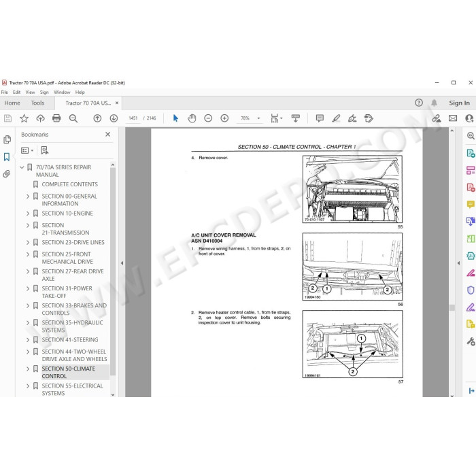Open the Edit menu

tap(16, 92)
